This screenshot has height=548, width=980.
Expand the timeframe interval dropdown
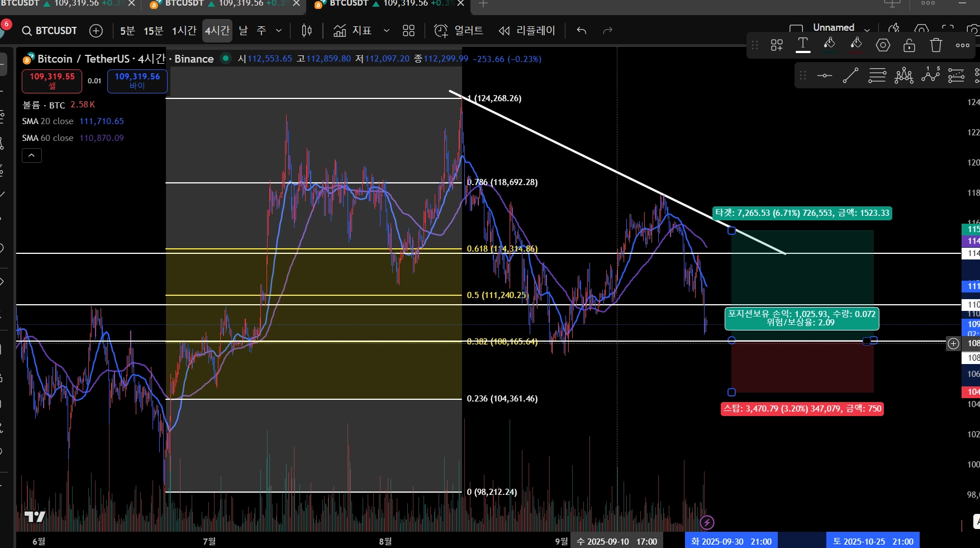pyautogui.click(x=279, y=31)
